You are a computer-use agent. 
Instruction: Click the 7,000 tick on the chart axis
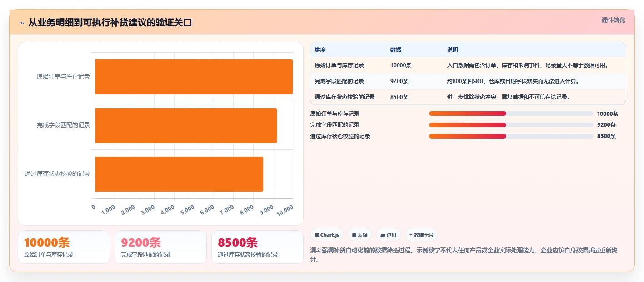tap(227, 209)
